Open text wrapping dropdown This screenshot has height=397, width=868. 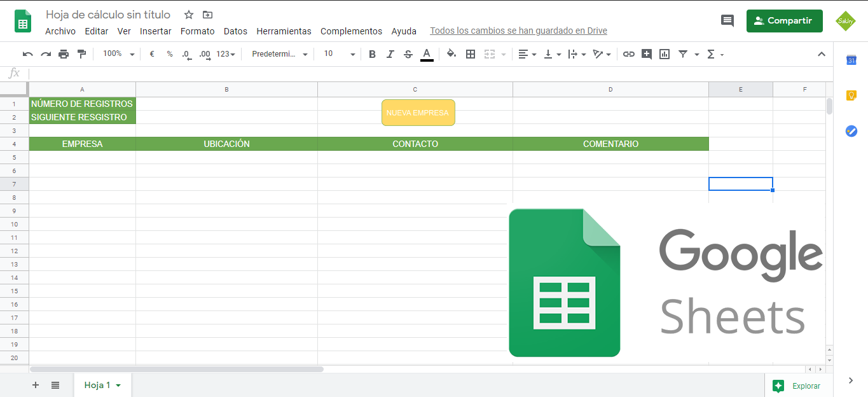(577, 54)
